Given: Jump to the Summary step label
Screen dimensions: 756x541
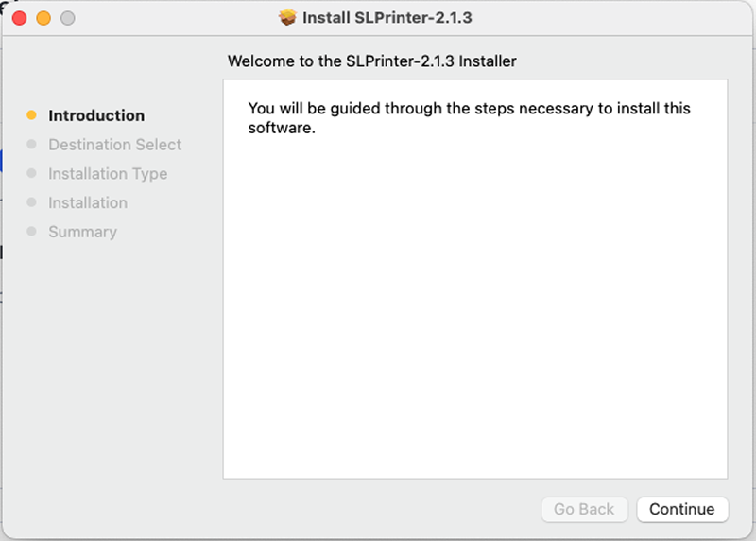Looking at the screenshot, I should click(82, 232).
